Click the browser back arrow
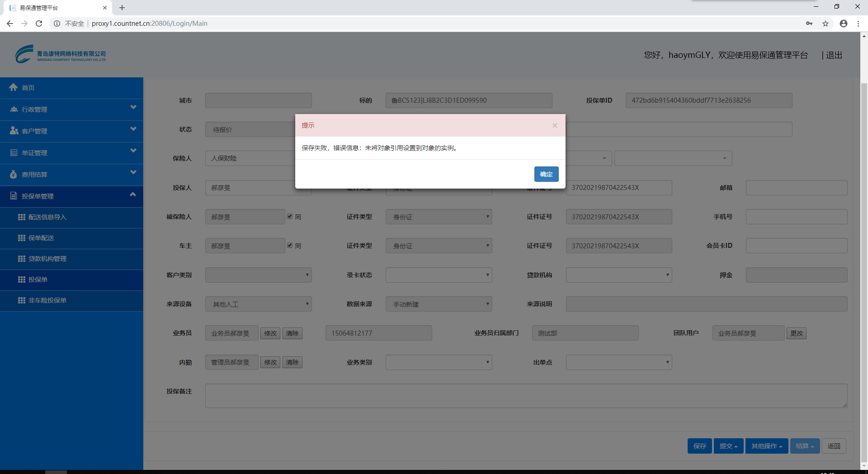 (x=10, y=24)
